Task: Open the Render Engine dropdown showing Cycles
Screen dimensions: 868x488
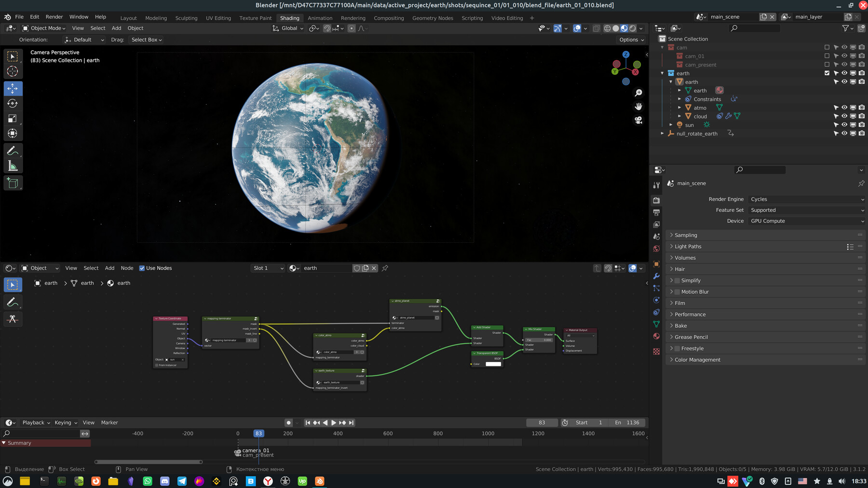Action: coord(806,199)
